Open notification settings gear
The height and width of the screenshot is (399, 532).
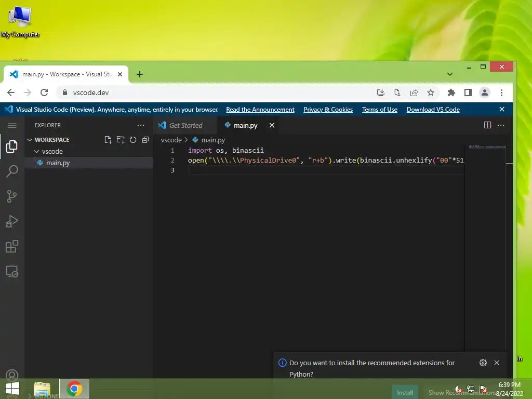point(483,363)
